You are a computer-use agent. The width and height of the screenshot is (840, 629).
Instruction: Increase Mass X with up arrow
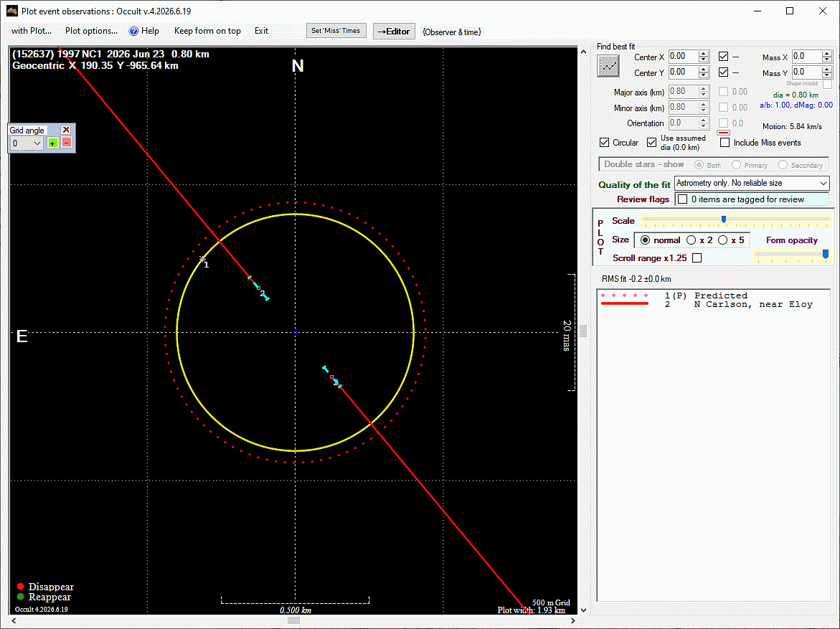(827, 54)
